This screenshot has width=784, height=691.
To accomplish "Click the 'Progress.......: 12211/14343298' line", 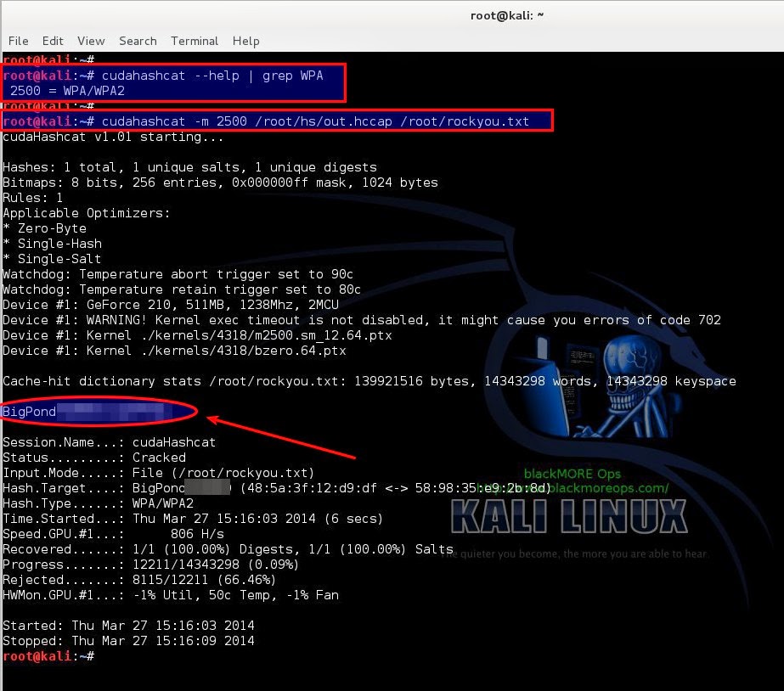I will 151,565.
